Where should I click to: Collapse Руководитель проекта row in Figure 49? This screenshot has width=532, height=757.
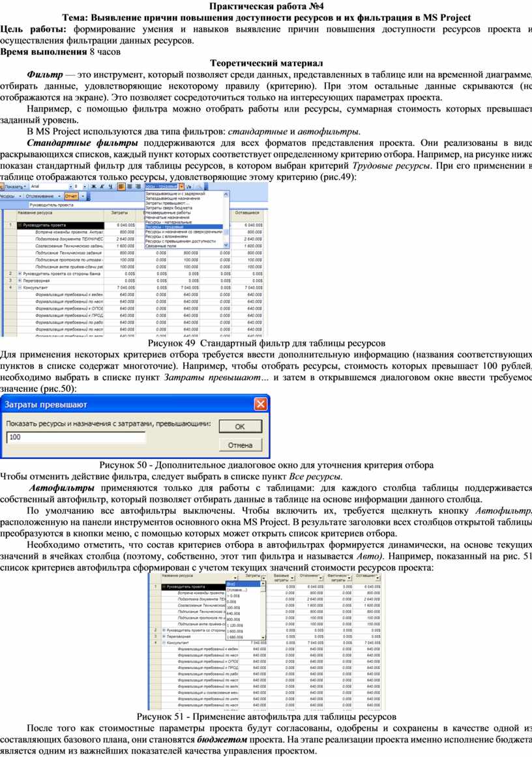20,225
